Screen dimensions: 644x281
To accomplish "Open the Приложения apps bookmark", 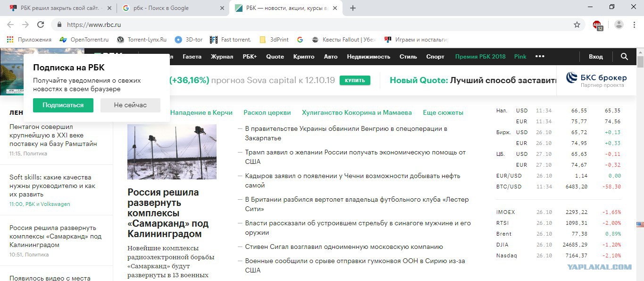I will 30,40.
